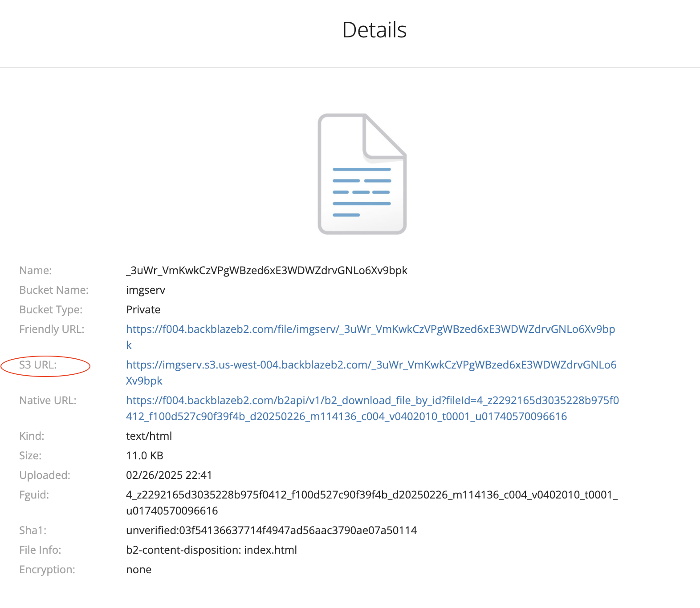
Task: Click the Friendly URL field label
Action: pyautogui.click(x=52, y=329)
